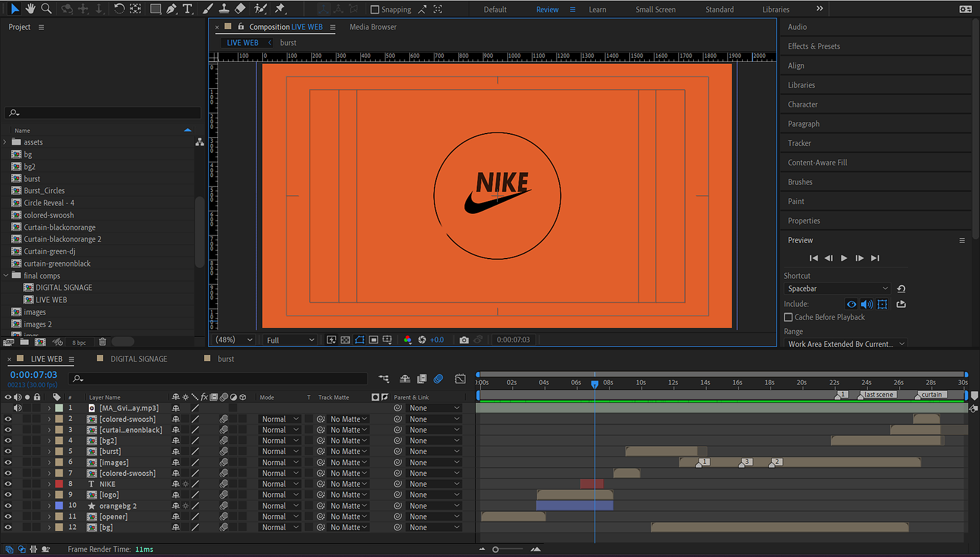Select the Roto Brush tool
980x557 pixels.
tap(260, 9)
